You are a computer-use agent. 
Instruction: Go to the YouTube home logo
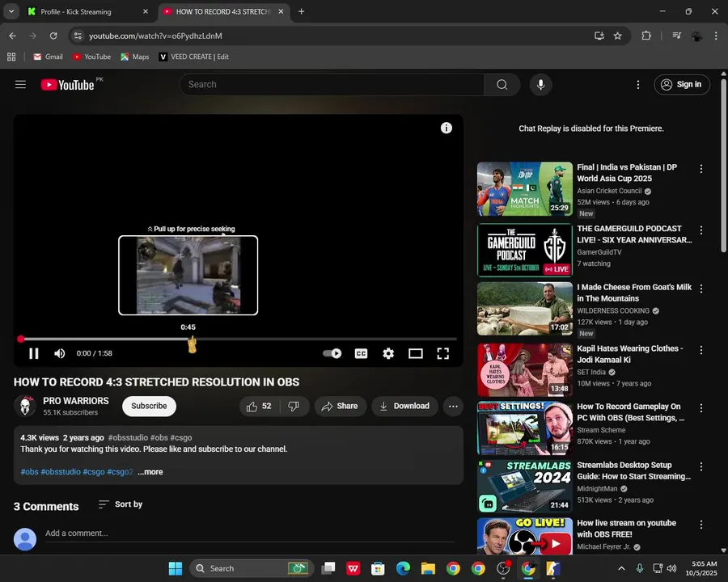(68, 84)
